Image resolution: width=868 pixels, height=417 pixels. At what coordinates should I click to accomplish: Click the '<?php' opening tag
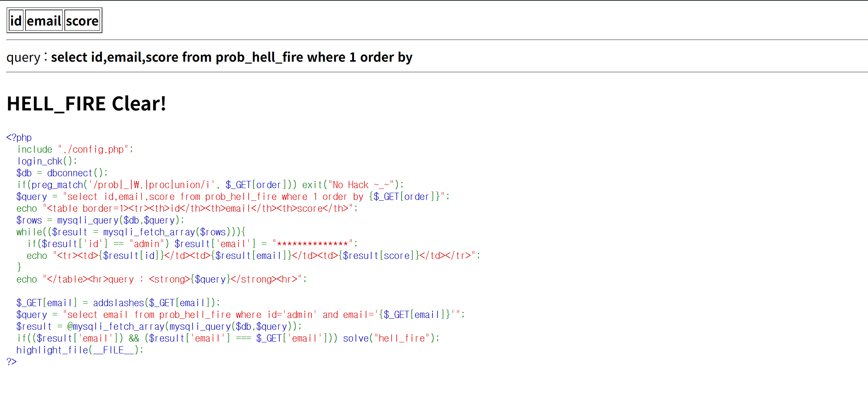click(x=19, y=137)
